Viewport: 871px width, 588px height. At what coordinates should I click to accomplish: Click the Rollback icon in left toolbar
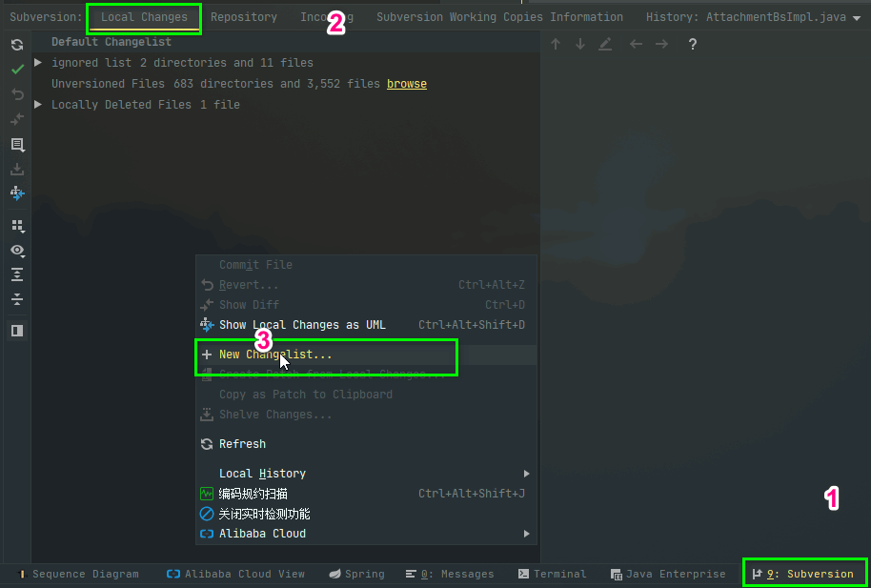[17, 94]
